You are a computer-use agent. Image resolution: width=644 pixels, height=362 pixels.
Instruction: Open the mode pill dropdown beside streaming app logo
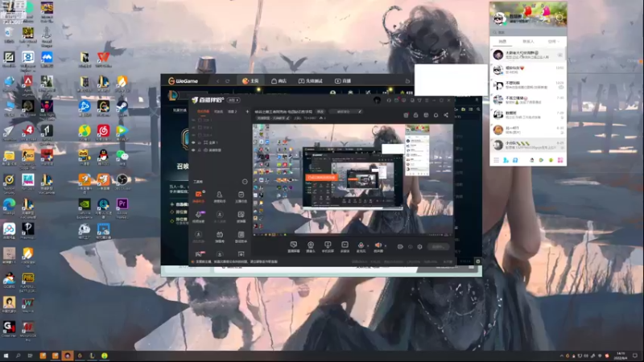pos(233,100)
